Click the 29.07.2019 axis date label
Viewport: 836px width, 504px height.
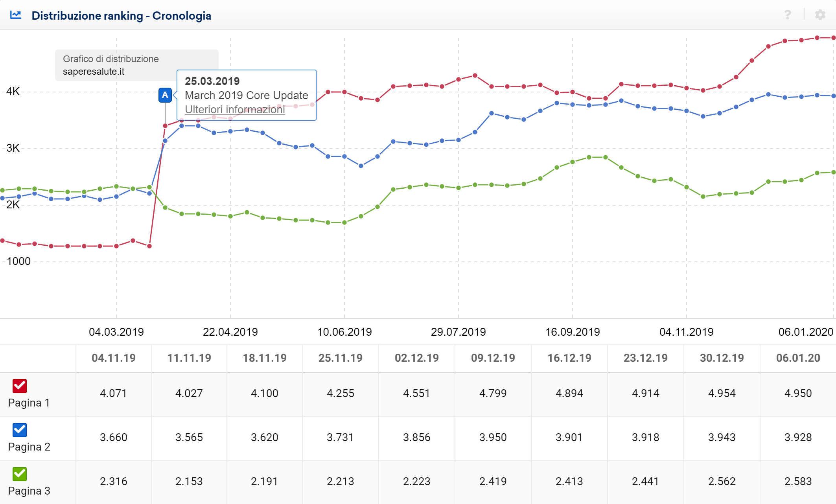459,332
